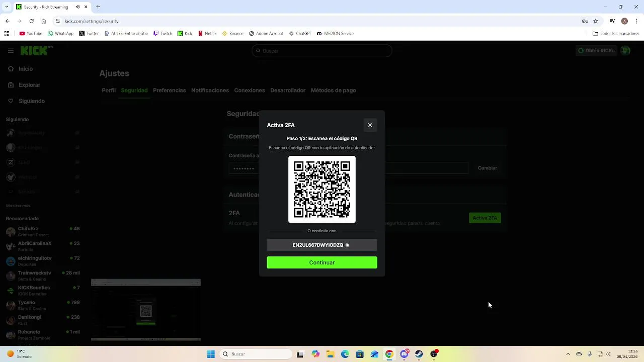Open recommended channel Trainwreckstv
The height and width of the screenshot is (362, 644).
click(43, 276)
